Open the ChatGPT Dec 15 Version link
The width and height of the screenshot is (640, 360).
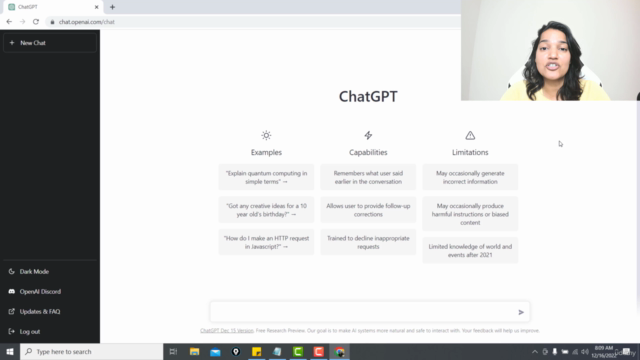click(x=227, y=331)
